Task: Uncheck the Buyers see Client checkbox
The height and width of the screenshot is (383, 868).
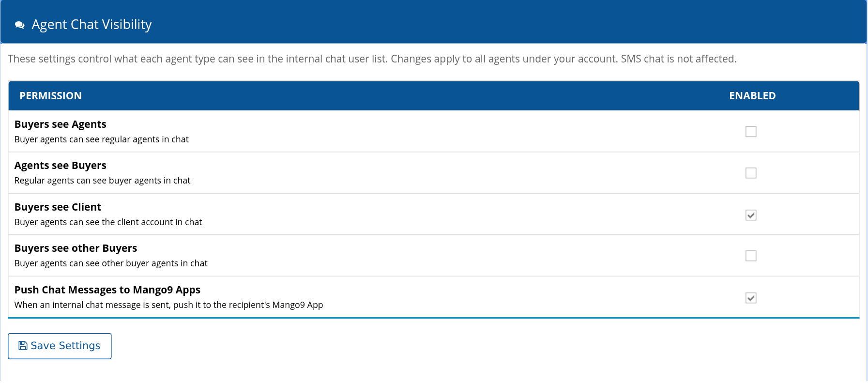Action: (751, 215)
